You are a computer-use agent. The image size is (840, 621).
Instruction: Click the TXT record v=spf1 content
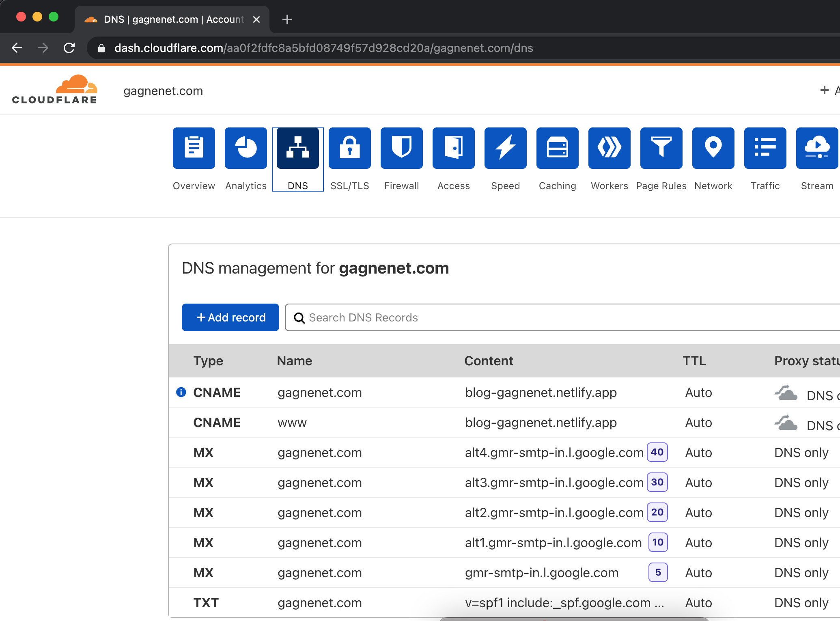click(x=564, y=603)
